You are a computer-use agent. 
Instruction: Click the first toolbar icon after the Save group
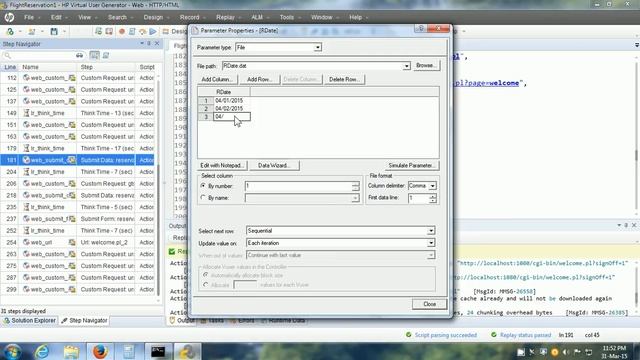[x=98, y=31]
